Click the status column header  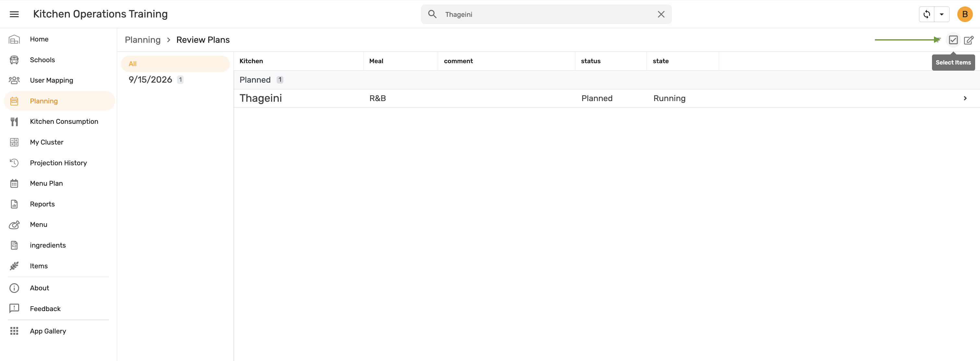click(x=591, y=61)
